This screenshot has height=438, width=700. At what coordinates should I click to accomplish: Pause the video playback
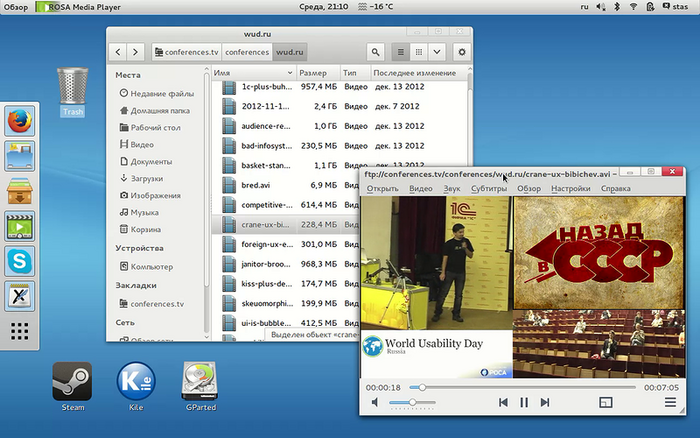point(524,402)
